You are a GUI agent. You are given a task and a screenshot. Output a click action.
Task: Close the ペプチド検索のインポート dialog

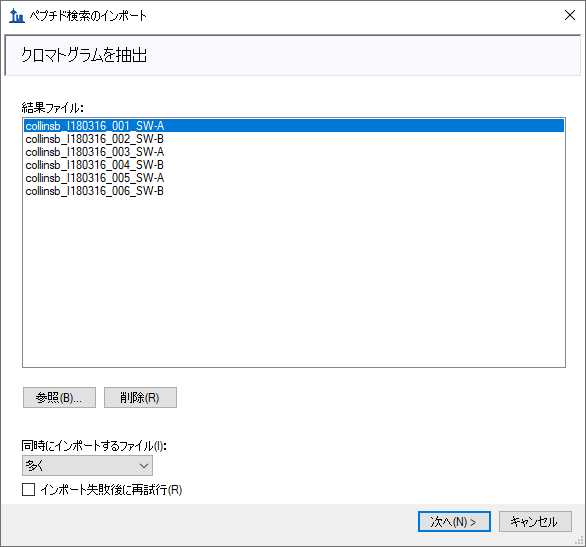tap(570, 15)
